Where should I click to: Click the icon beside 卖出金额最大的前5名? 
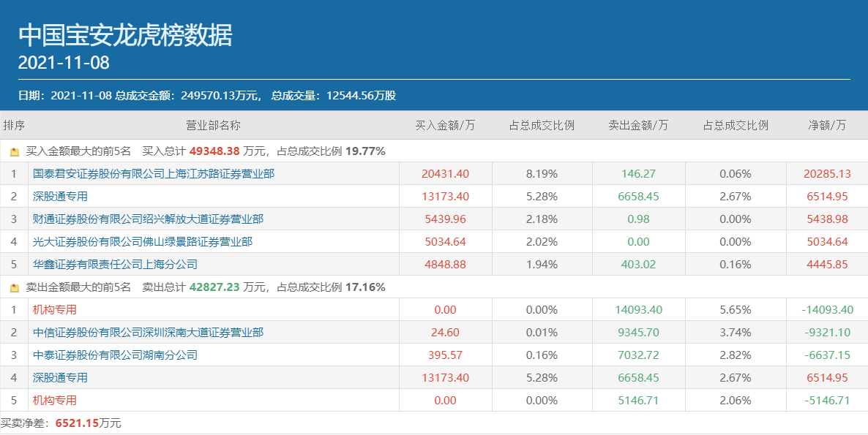[x=14, y=288]
